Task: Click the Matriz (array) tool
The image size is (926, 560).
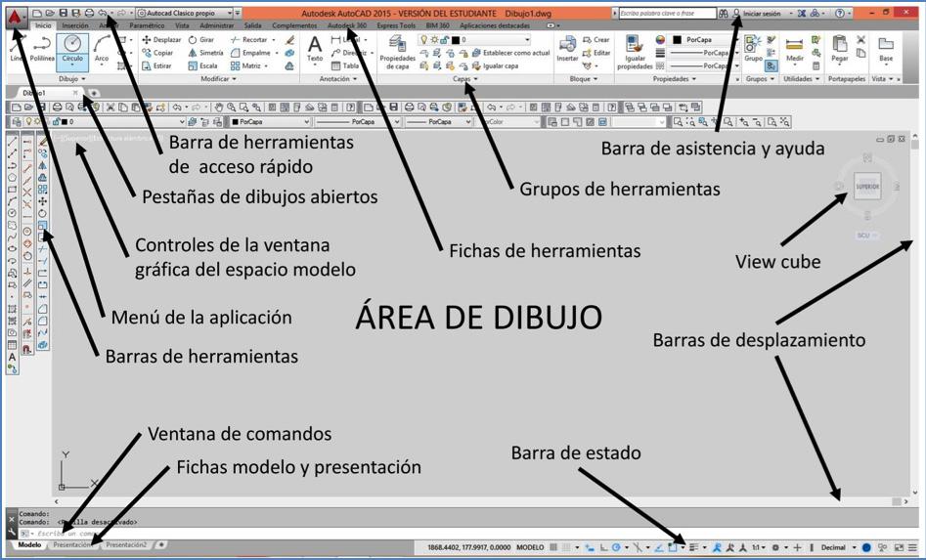Action: [246, 65]
